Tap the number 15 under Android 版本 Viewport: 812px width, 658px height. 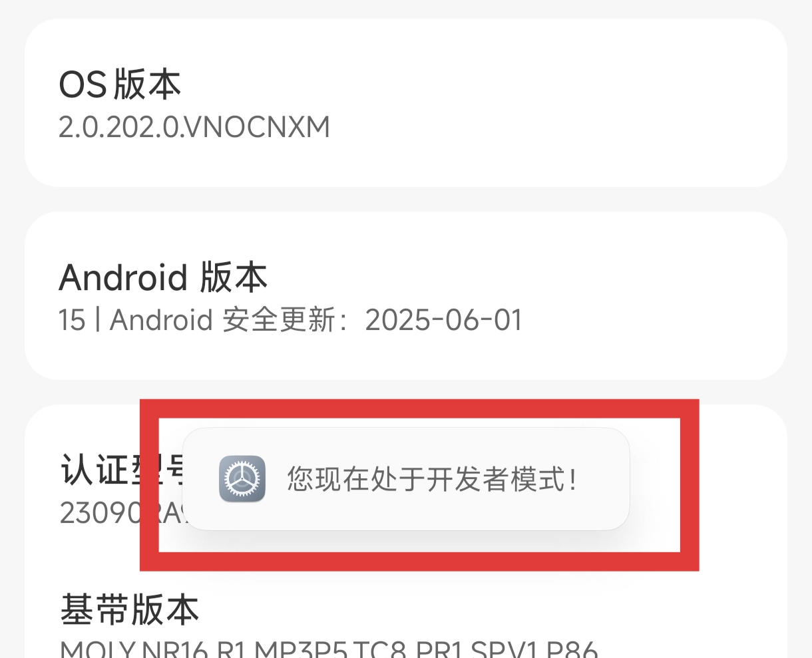[72, 321]
